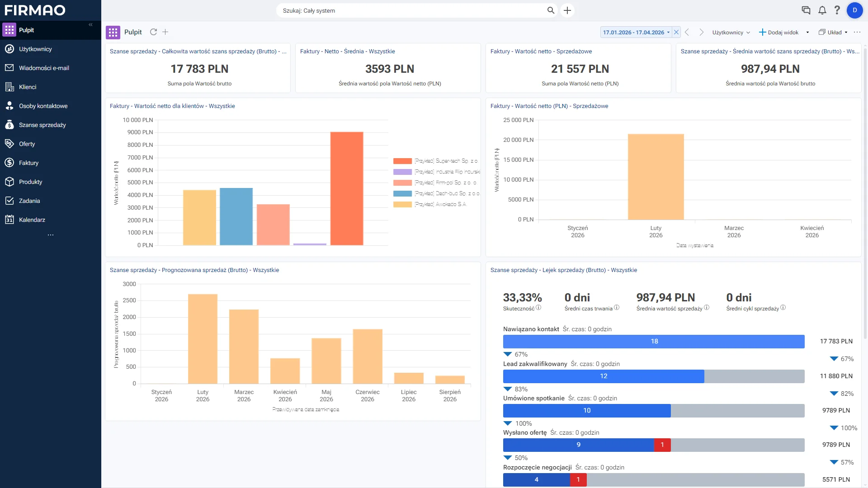Click the round plus quick-add button
The image size is (868, 488).
(567, 10)
